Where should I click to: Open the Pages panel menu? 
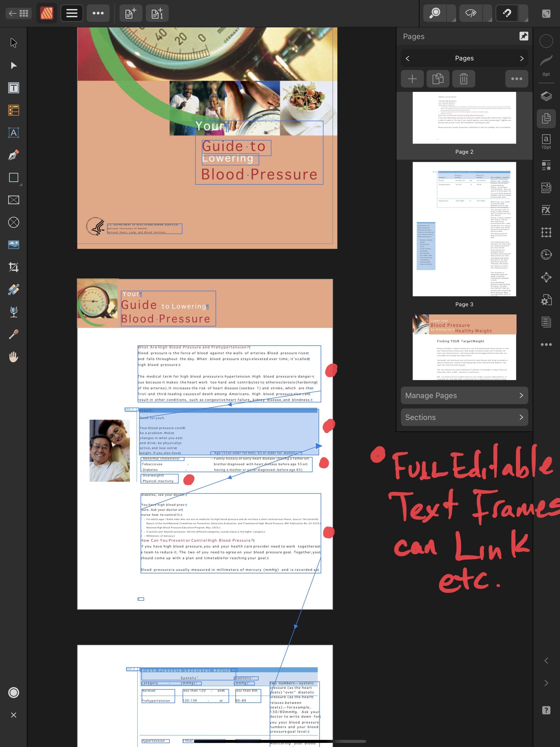coord(517,79)
